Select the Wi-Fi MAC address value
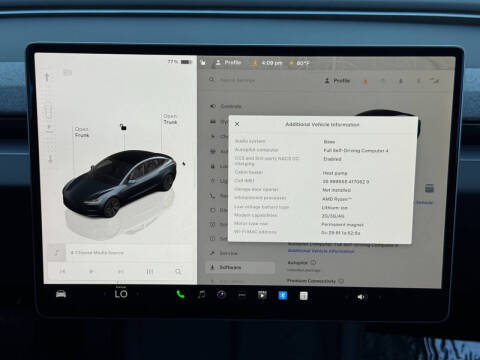480x360 pixels. pos(340,233)
